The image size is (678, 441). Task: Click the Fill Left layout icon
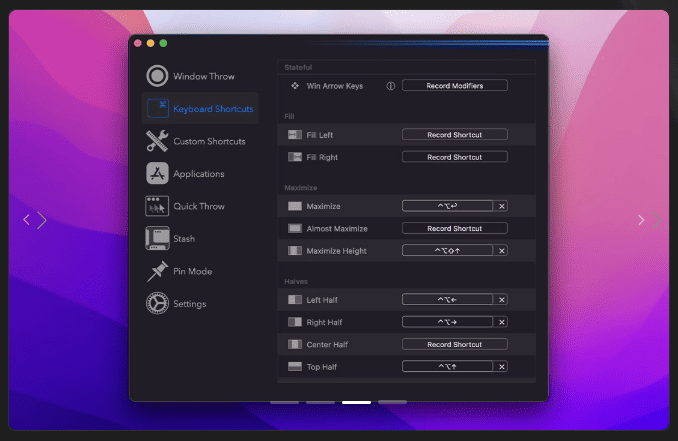tap(295, 135)
